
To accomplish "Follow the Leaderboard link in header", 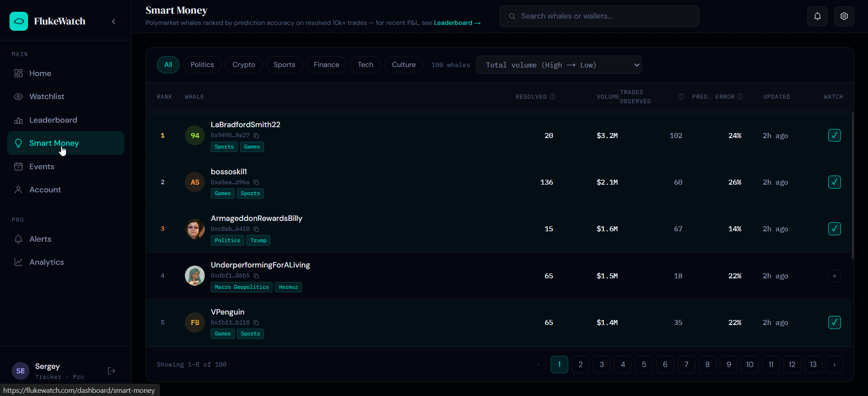I will pos(457,23).
